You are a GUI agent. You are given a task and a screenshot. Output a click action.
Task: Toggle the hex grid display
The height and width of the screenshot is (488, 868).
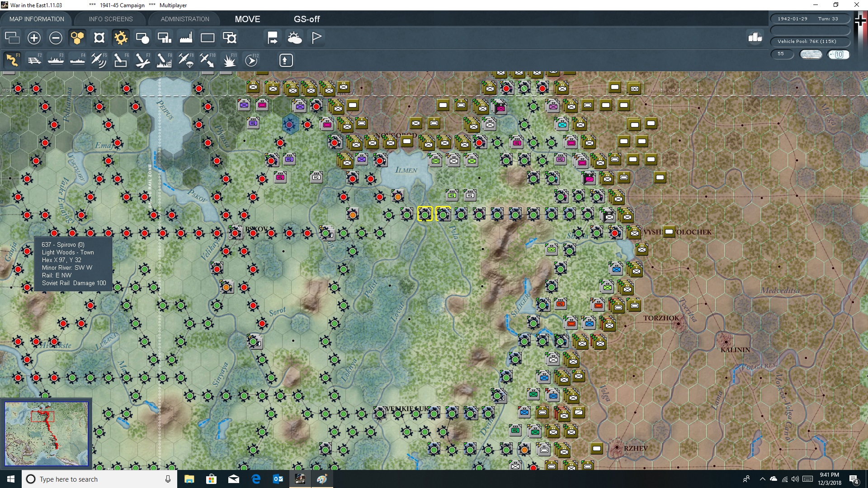click(x=77, y=38)
